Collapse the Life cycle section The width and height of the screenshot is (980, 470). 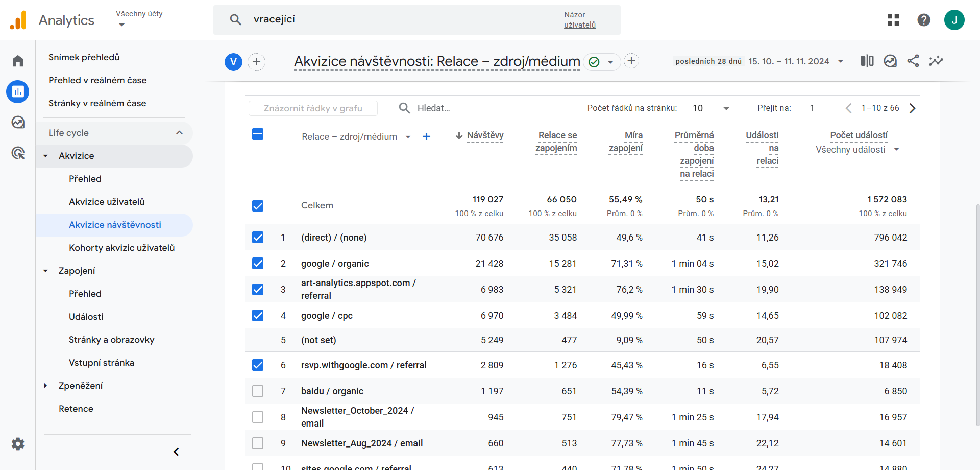pos(179,133)
